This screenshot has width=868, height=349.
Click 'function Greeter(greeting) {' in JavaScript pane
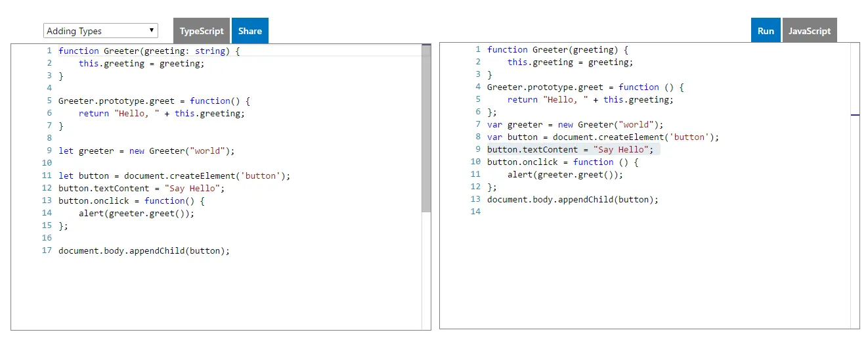pos(558,49)
